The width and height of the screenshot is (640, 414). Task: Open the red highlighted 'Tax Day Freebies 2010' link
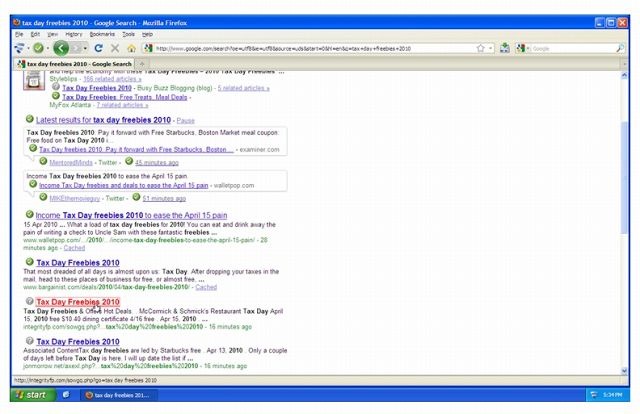[x=78, y=302]
